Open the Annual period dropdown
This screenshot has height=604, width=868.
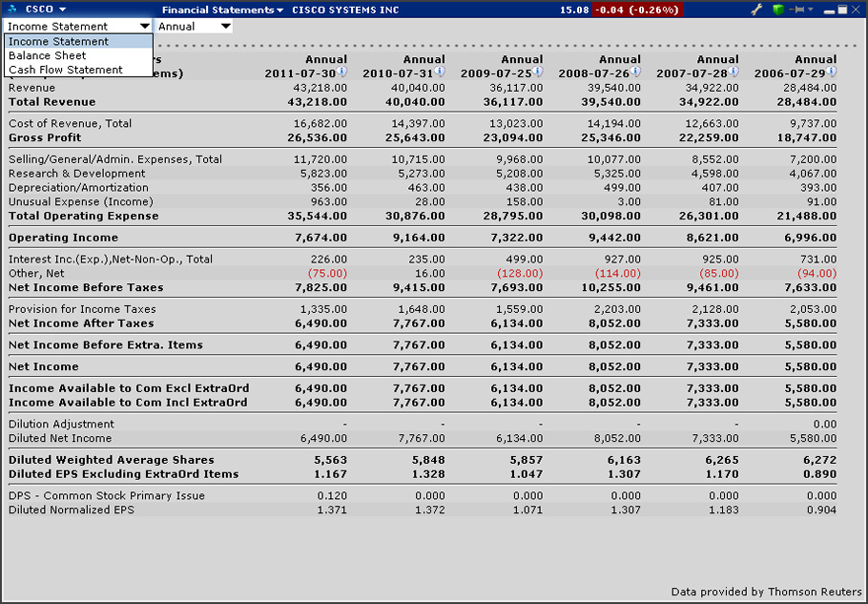[194, 26]
